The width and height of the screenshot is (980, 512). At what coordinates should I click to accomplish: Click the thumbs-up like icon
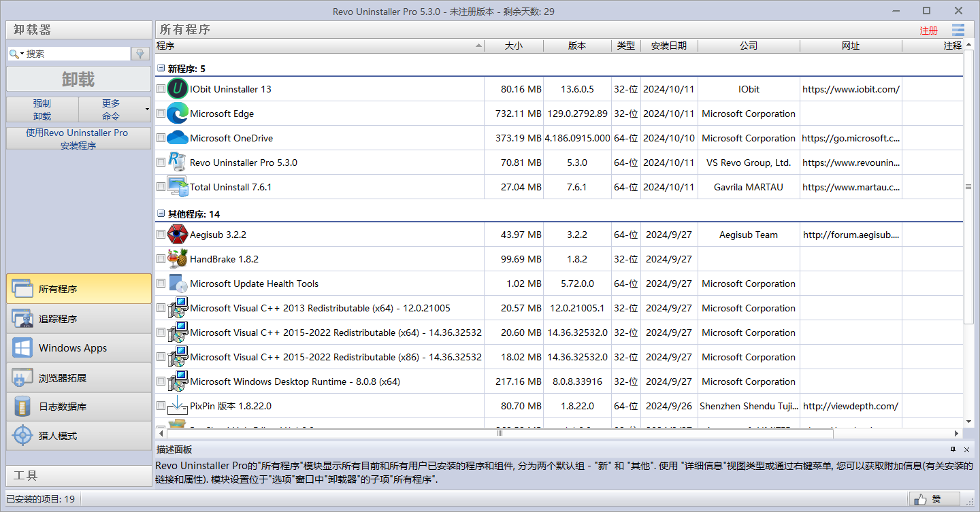point(920,500)
